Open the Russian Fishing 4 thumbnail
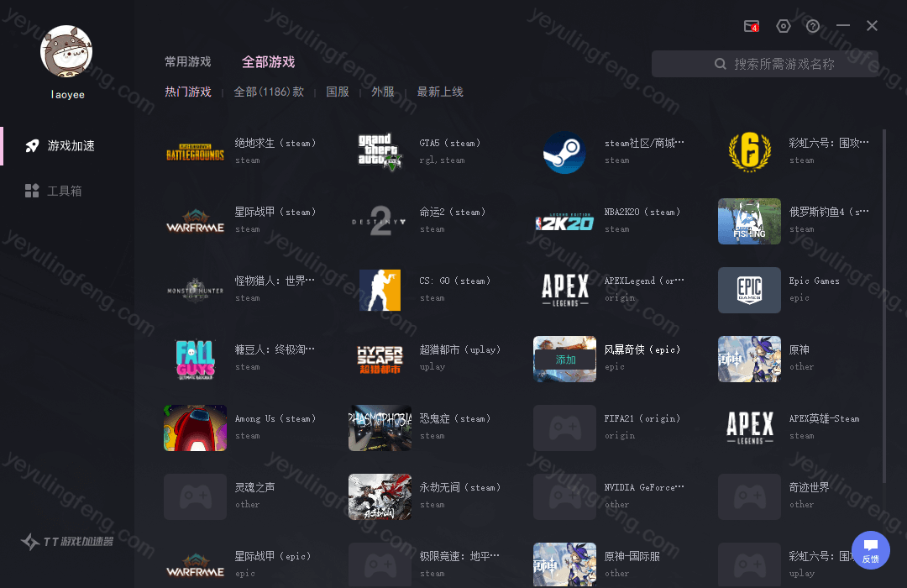 (x=750, y=221)
